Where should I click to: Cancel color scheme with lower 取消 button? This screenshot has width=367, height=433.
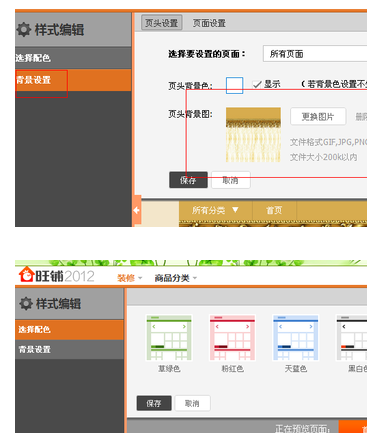coord(192,403)
